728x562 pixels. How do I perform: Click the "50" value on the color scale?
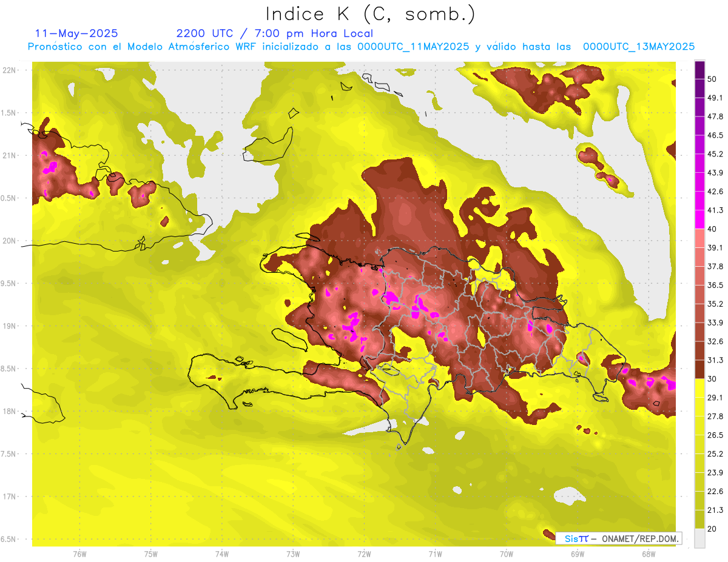click(x=712, y=79)
